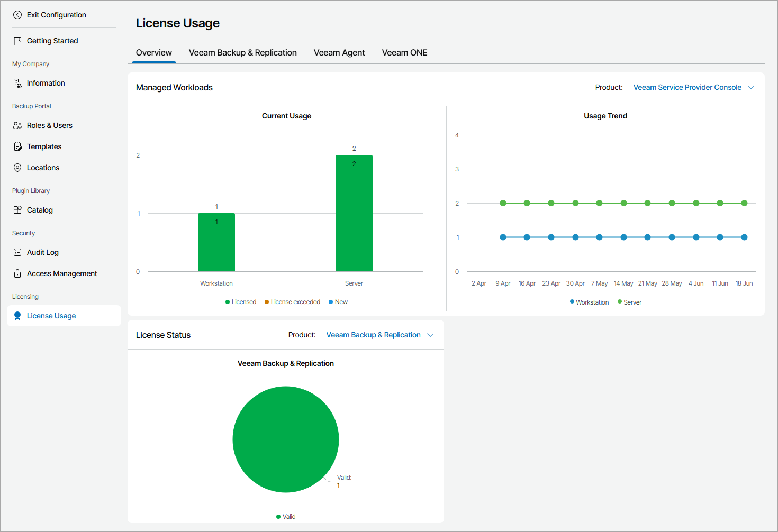This screenshot has height=532, width=778.
Task: Toggle License exceeded legend item
Action: (293, 302)
